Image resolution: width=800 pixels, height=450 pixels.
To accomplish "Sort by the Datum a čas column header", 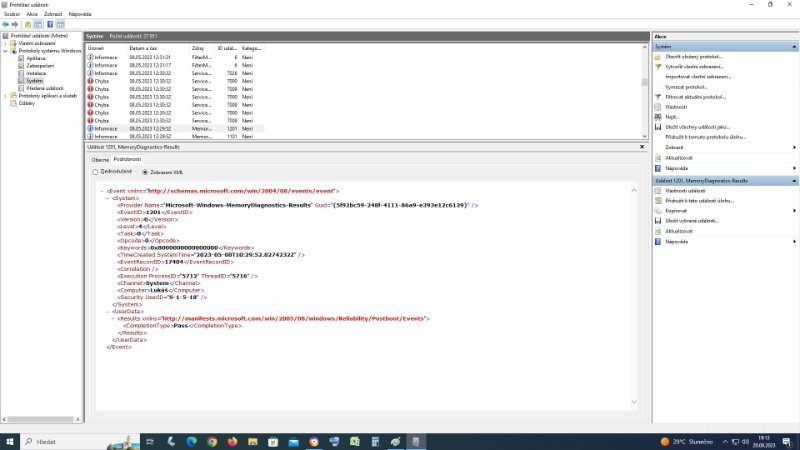I will pyautogui.click(x=158, y=48).
